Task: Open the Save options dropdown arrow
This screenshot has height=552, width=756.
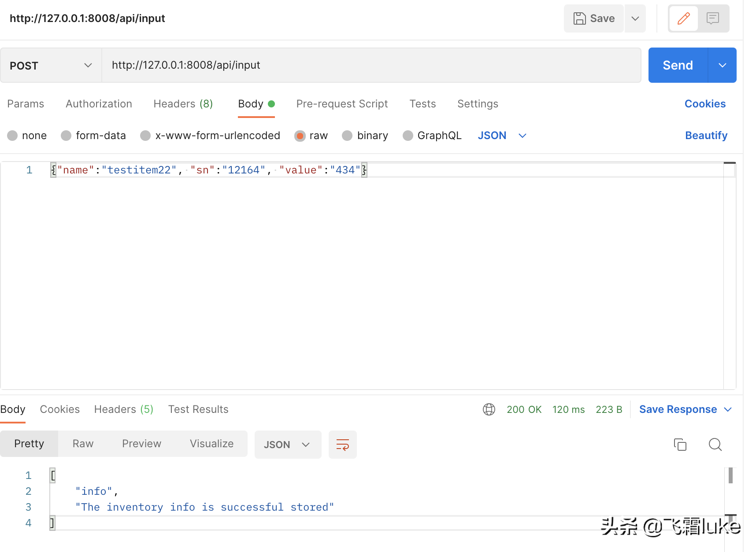Action: coord(635,18)
